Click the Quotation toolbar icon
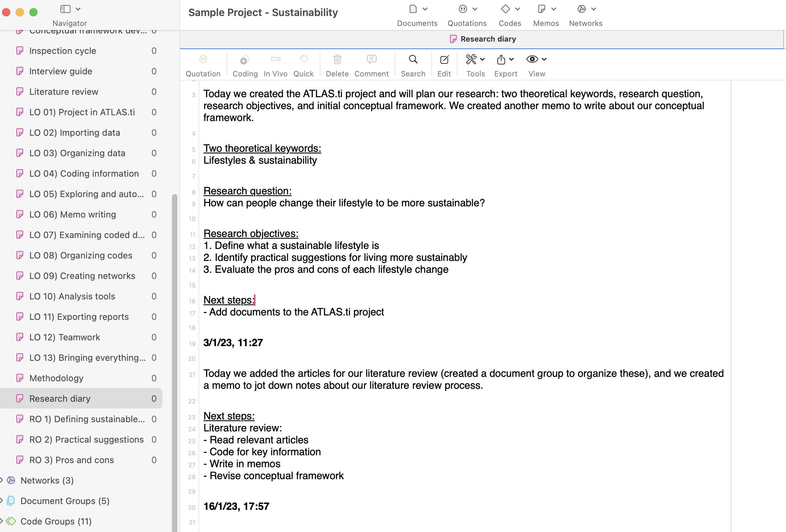Image resolution: width=786 pixels, height=532 pixels. [x=203, y=59]
